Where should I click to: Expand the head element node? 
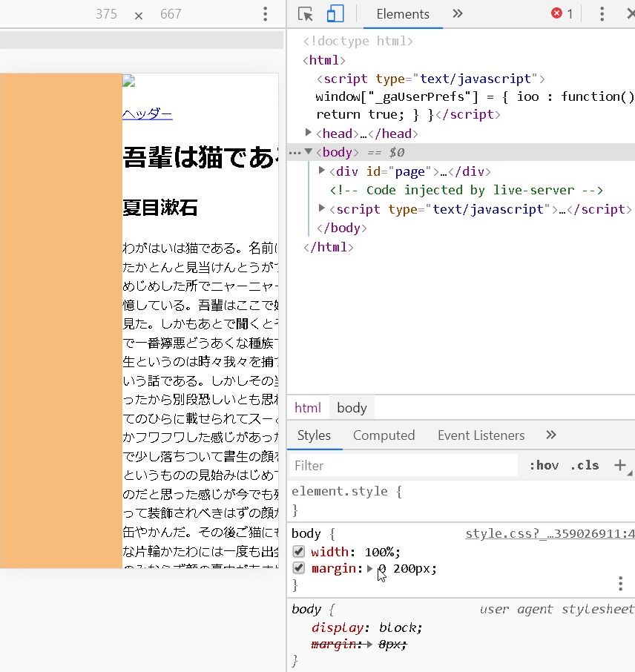pyautogui.click(x=309, y=133)
